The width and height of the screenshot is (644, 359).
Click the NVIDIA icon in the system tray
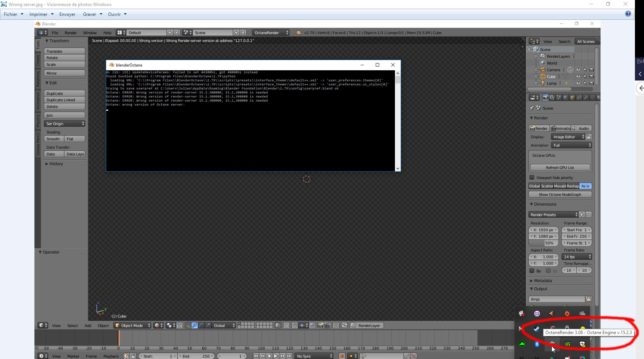tap(567, 344)
